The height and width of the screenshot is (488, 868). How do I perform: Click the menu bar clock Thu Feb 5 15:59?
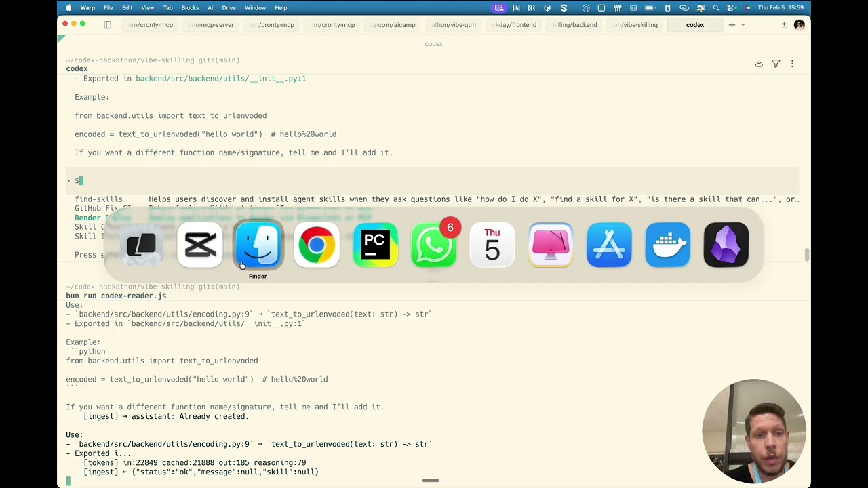tap(781, 8)
